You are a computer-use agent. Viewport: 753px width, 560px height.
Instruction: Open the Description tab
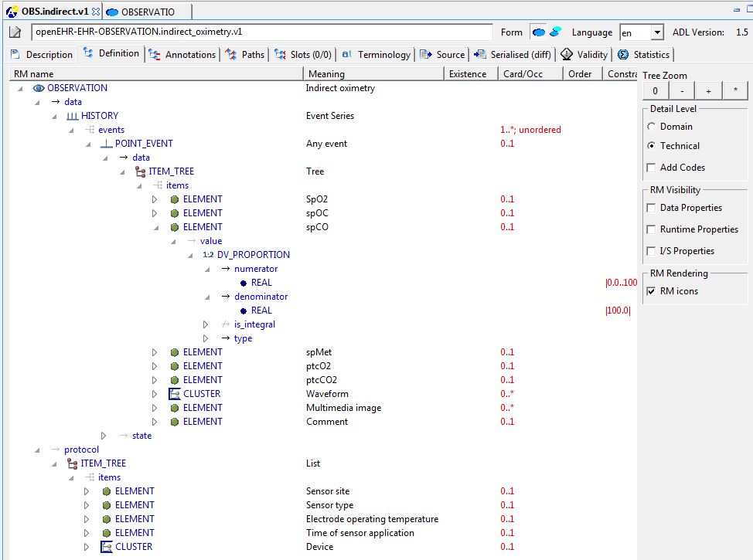(42, 55)
